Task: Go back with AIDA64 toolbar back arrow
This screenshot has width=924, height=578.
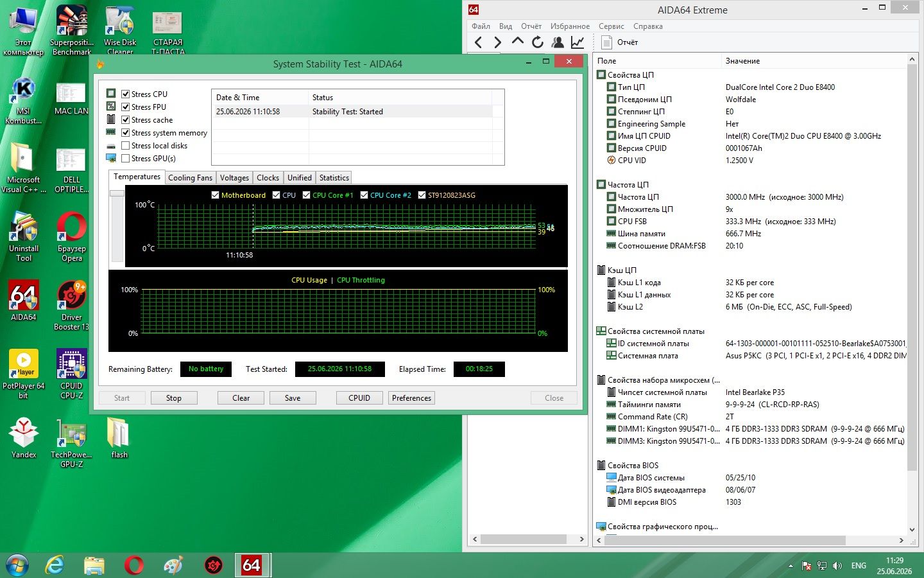Action: pos(478,42)
